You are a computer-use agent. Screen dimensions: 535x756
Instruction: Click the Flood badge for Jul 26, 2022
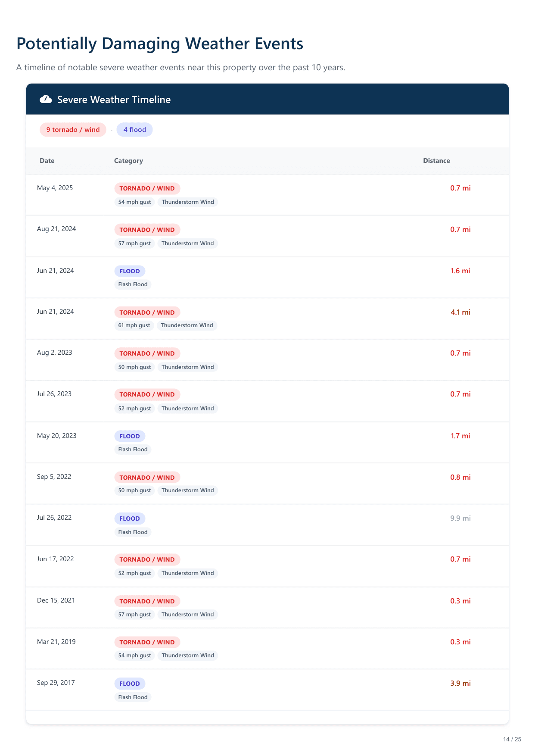pyautogui.click(x=130, y=519)
